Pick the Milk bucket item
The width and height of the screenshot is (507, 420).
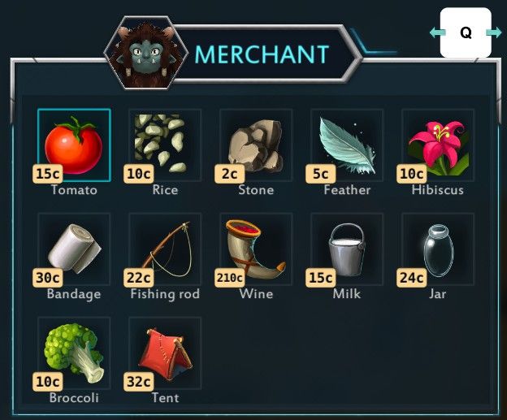click(x=347, y=249)
